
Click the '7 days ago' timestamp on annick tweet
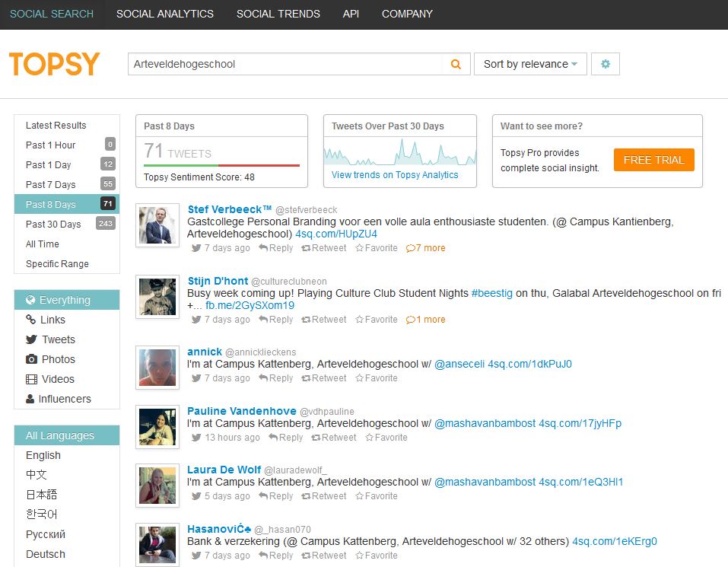tap(227, 378)
